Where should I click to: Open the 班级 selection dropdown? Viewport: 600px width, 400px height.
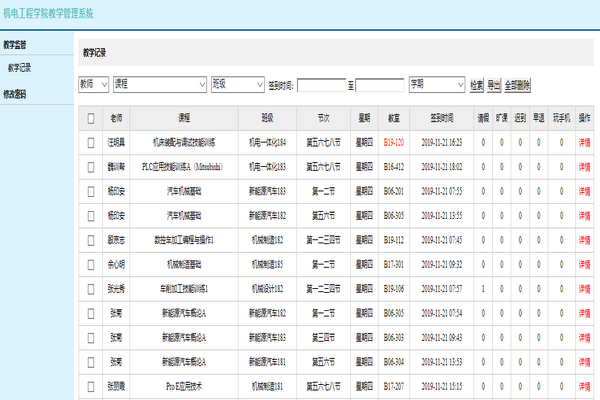(x=237, y=85)
